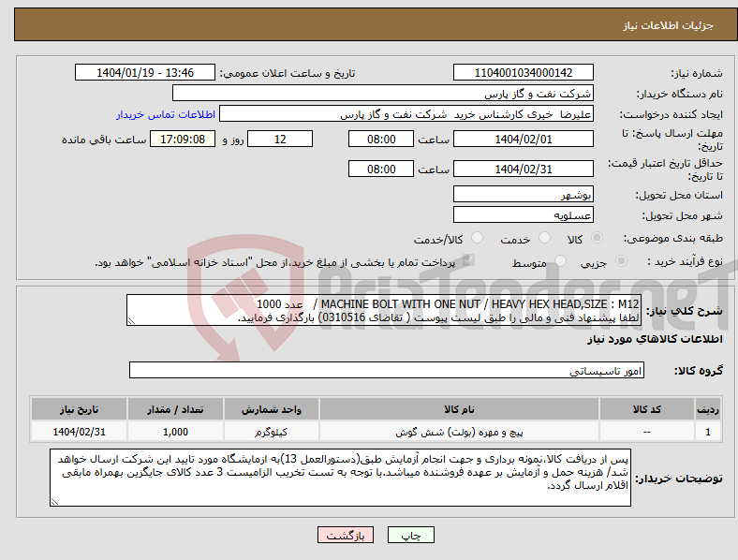Click the چاپ print button
The width and height of the screenshot is (738, 560).
[411, 535]
